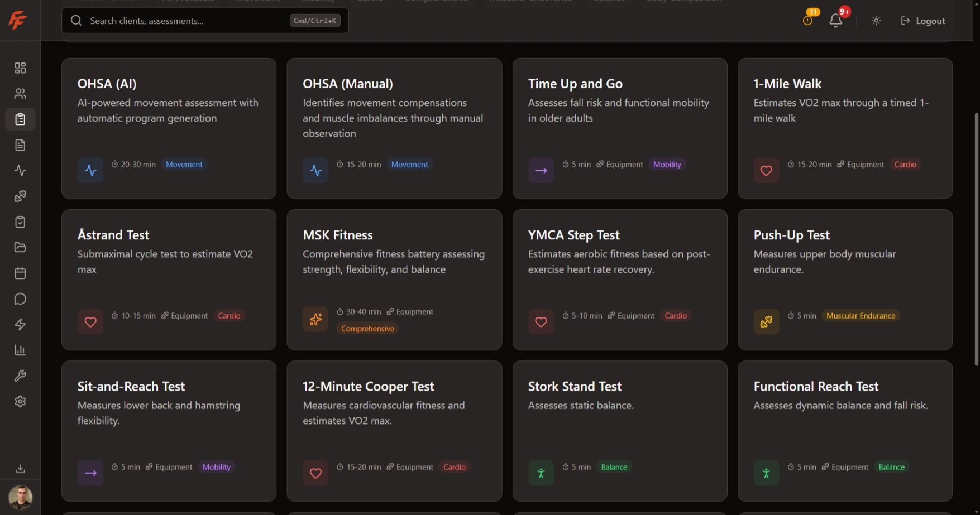The height and width of the screenshot is (515, 980).
Task: Click the notifications bell showing 9+ badge
Action: (836, 20)
